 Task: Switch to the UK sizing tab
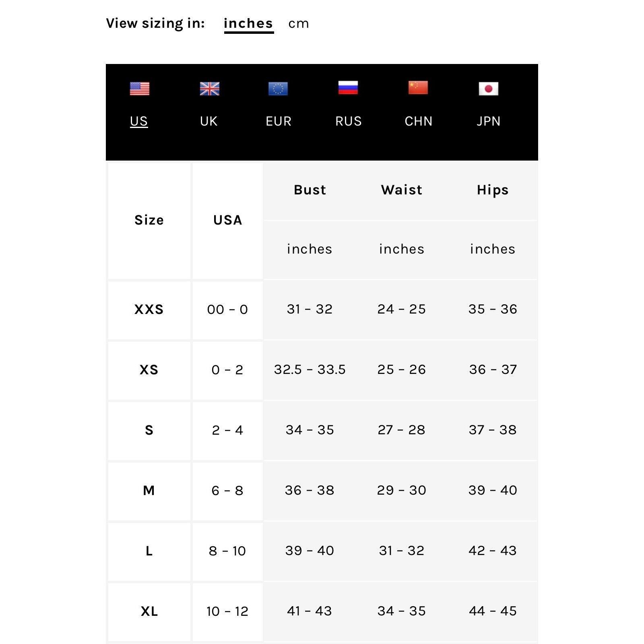tap(208, 121)
